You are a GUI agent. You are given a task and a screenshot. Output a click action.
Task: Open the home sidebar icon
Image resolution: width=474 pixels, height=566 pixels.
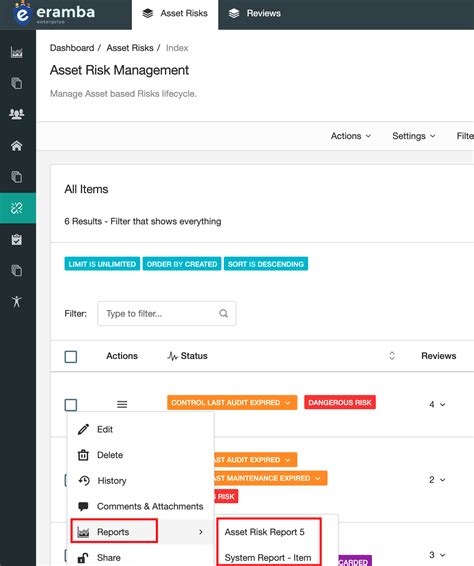[17, 146]
